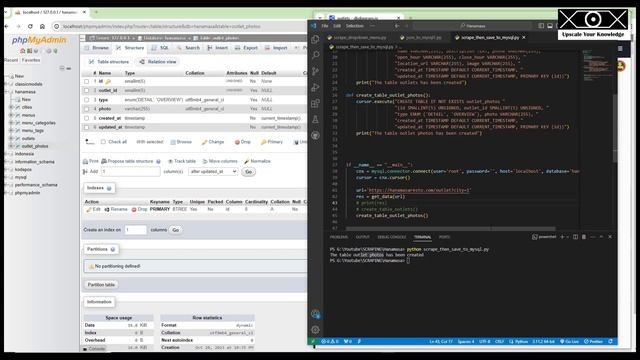Go back with VS Code title bar arrow
The width and height of the screenshot is (640, 360).
(x=397, y=26)
